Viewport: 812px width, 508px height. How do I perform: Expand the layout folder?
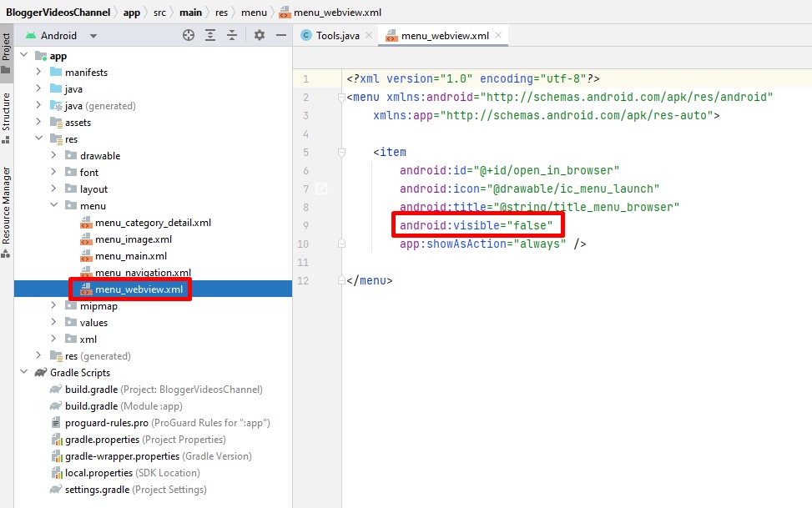pyautogui.click(x=54, y=188)
